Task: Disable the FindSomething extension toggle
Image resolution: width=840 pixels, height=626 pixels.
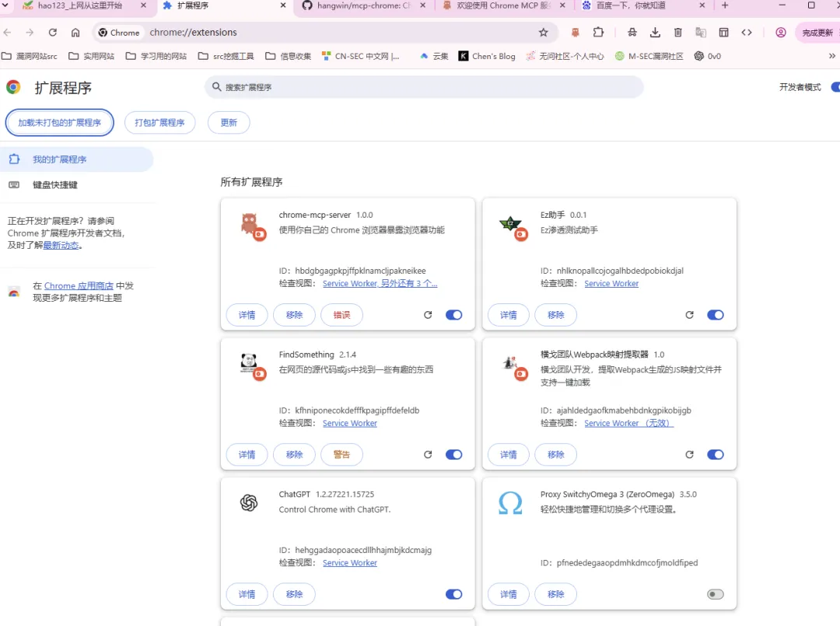Action: (453, 455)
